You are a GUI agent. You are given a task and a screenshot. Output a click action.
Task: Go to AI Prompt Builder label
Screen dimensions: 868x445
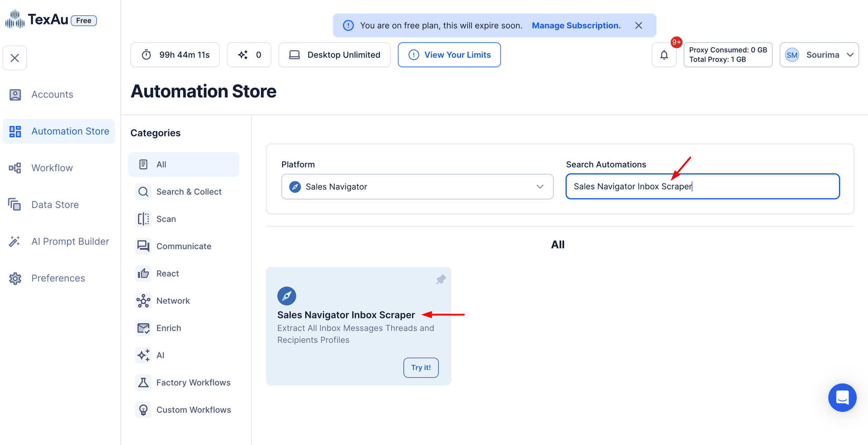point(71,241)
